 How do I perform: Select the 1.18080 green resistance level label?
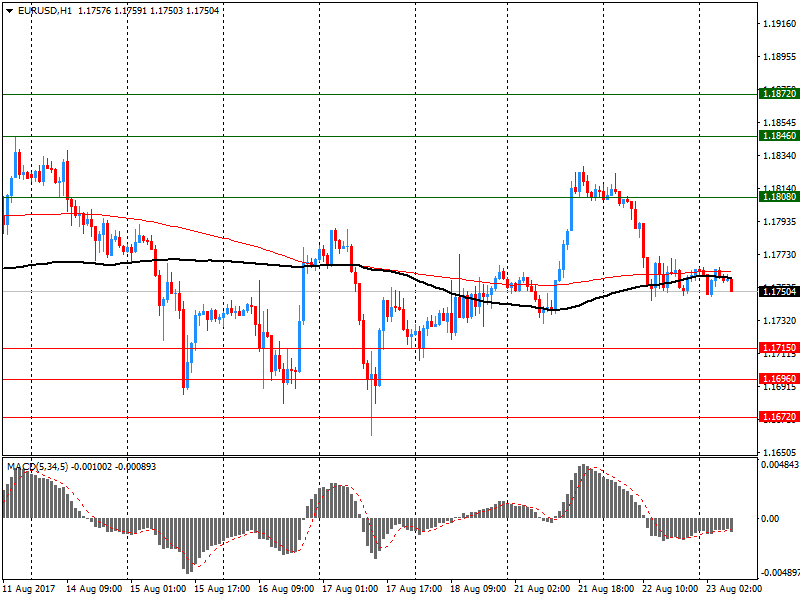click(779, 197)
